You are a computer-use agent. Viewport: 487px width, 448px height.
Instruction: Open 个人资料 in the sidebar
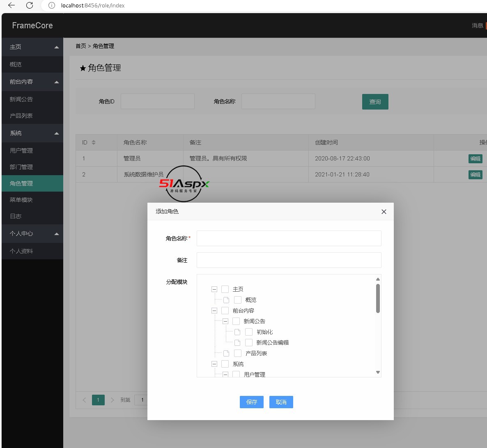(32, 251)
